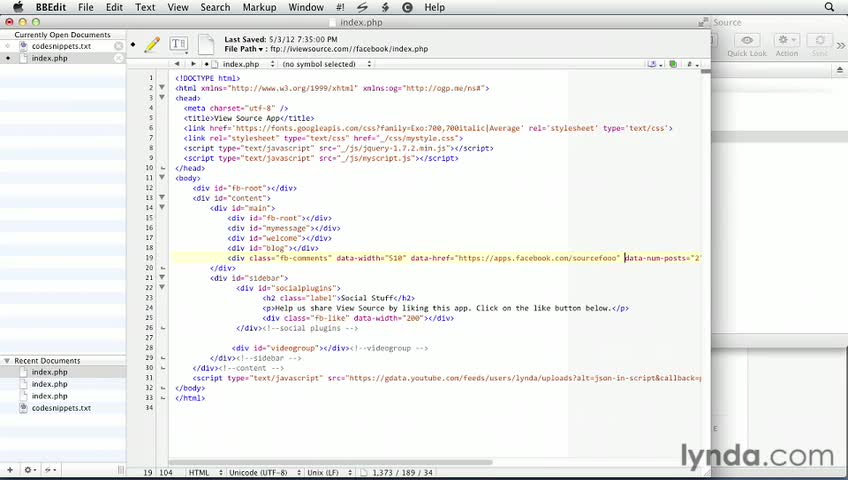Open the sidebar gear action menu
848x480 pixels.
point(29,470)
